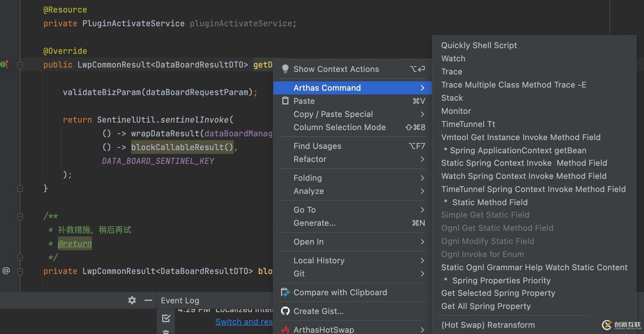Screen dimensions: 644x334
Task: Click the Paste clipboard icon
Action: (x=285, y=101)
